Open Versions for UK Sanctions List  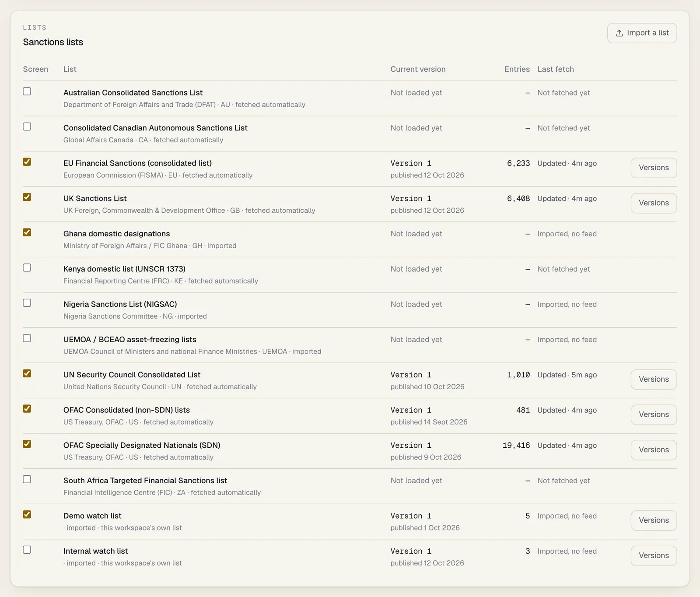click(654, 203)
